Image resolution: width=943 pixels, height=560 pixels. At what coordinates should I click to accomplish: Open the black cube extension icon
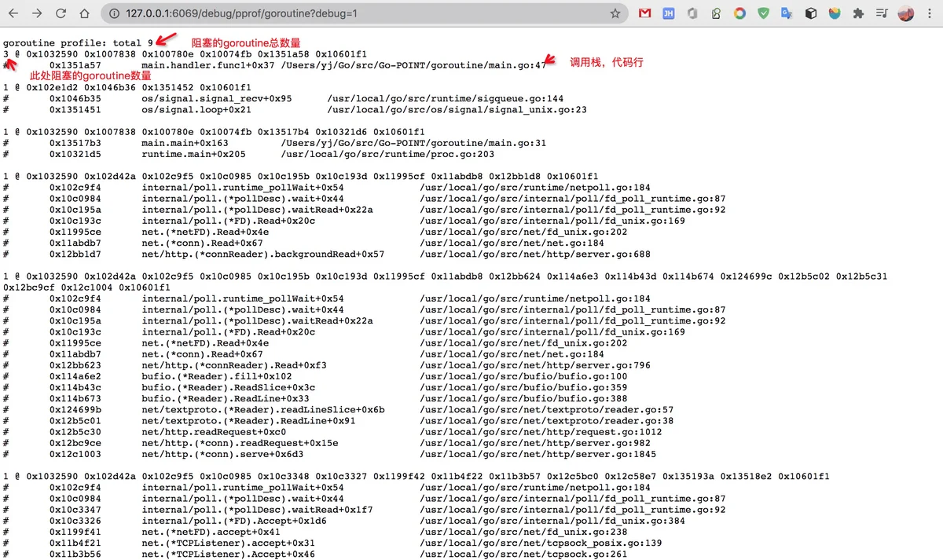pos(811,13)
